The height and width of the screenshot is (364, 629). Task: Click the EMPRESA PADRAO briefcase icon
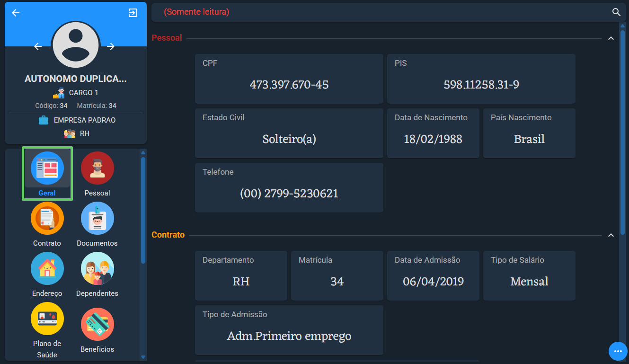tap(44, 120)
